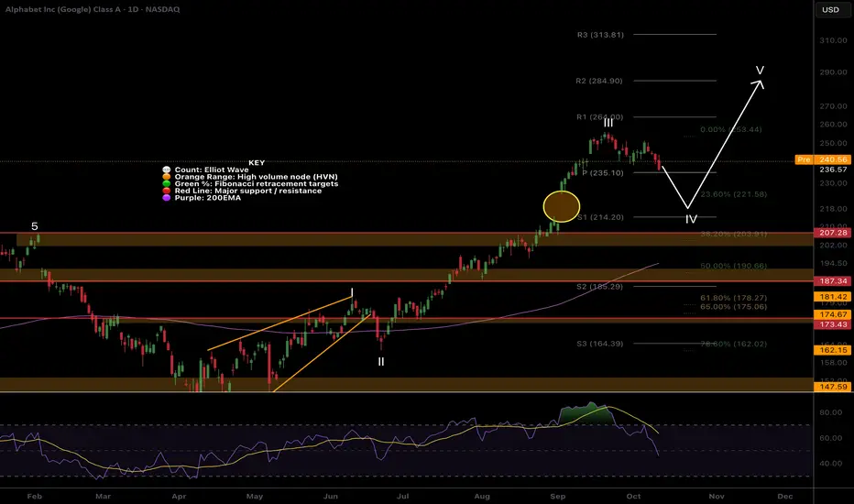Click the 310.00 price axis value
This screenshot has height=504, width=854.
click(833, 41)
